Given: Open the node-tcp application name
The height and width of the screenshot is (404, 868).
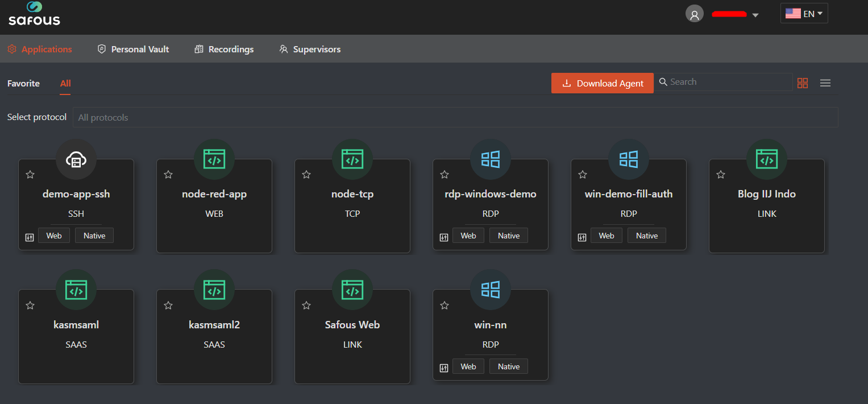Looking at the screenshot, I should point(352,194).
